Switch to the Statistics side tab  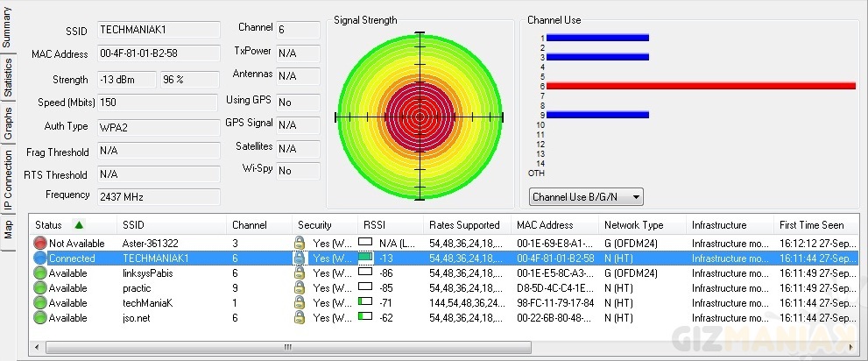8,78
